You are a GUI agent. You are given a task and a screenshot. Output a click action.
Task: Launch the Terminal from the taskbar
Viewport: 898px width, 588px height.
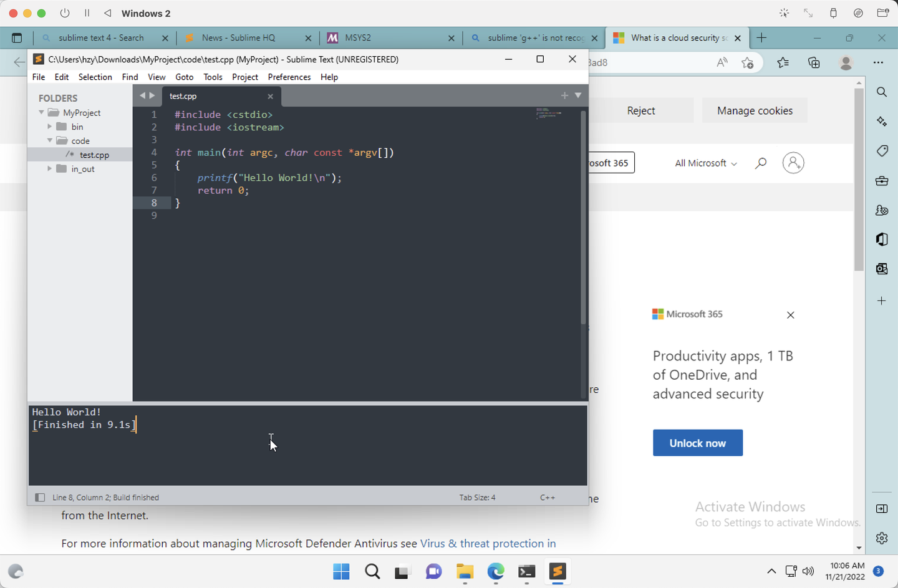pyautogui.click(x=526, y=571)
